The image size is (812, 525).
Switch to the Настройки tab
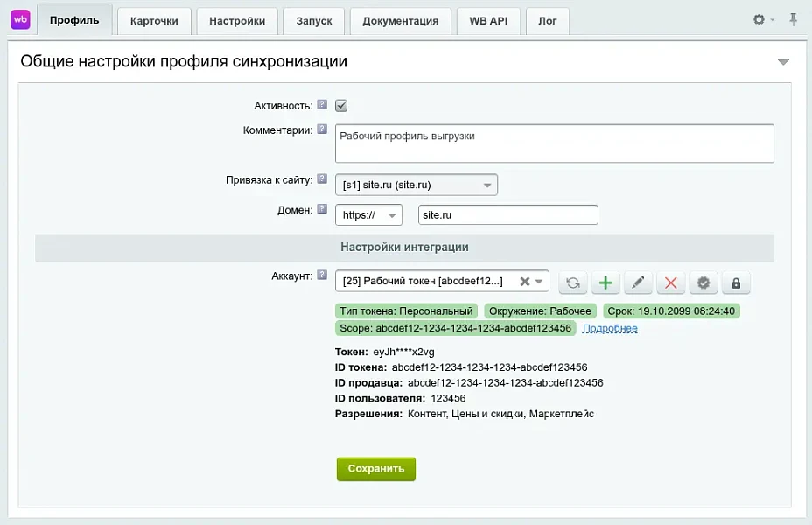pos(237,21)
